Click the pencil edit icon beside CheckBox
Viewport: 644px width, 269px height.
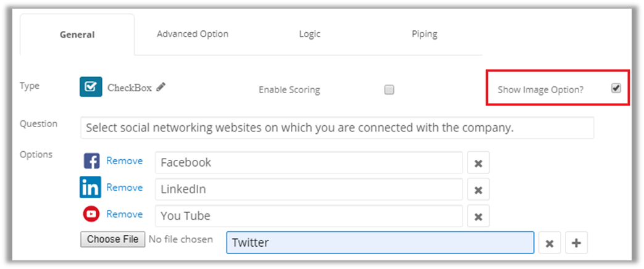click(x=161, y=87)
